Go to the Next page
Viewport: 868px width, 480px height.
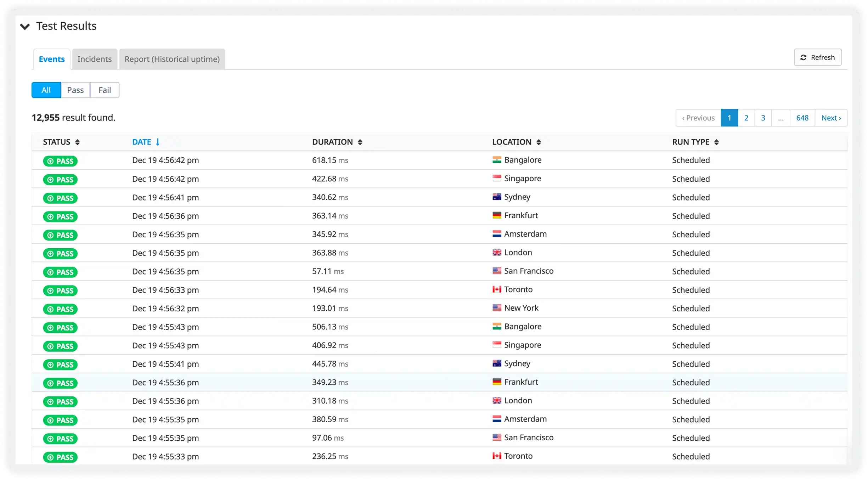coord(832,118)
